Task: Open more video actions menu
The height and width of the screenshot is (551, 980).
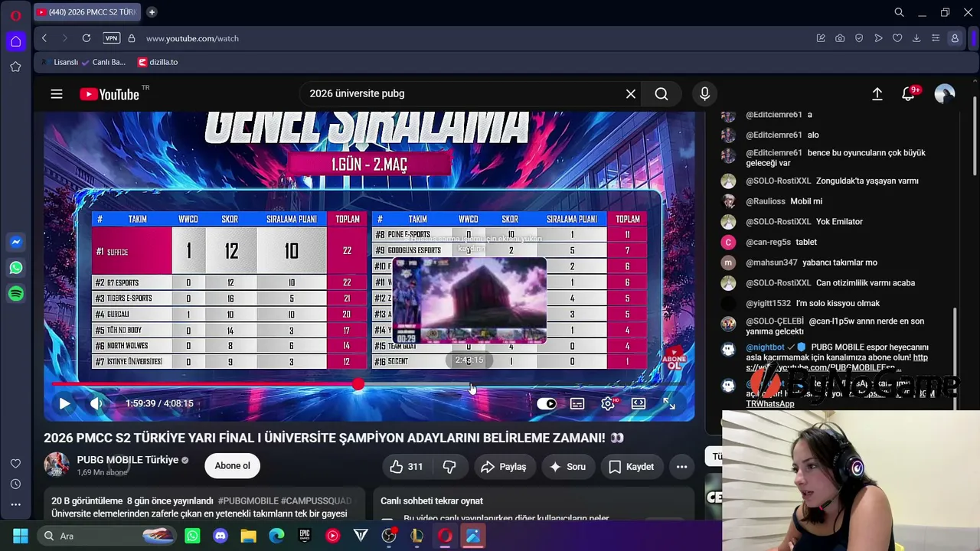Action: tap(681, 466)
